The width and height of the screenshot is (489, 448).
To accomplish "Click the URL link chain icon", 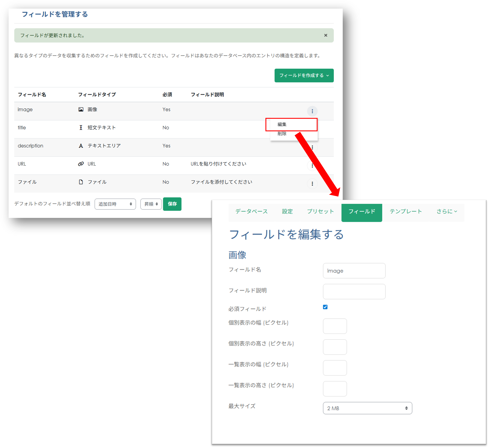I will 81,164.
